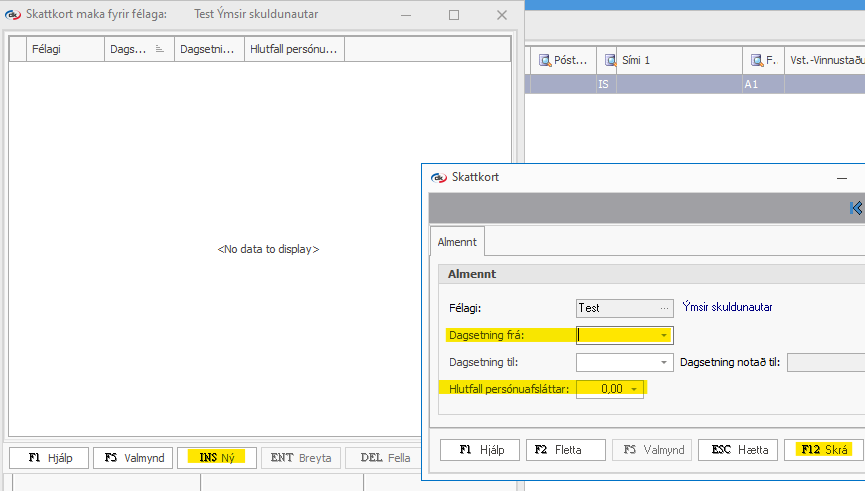
Task: Click the F2 Fletta browse button
Action: point(566,450)
